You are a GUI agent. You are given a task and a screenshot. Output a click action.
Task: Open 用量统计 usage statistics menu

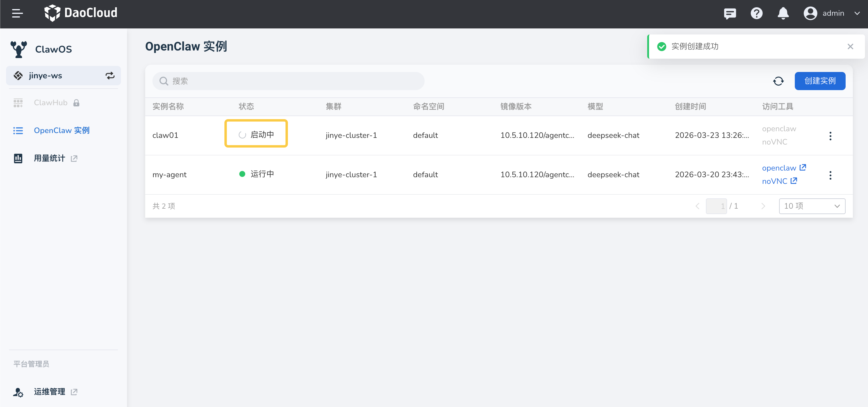tap(50, 158)
